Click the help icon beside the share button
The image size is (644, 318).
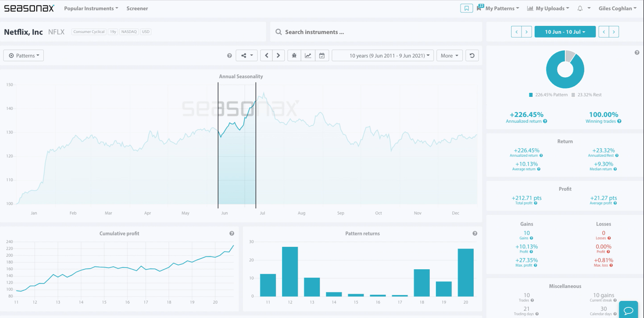coord(229,55)
